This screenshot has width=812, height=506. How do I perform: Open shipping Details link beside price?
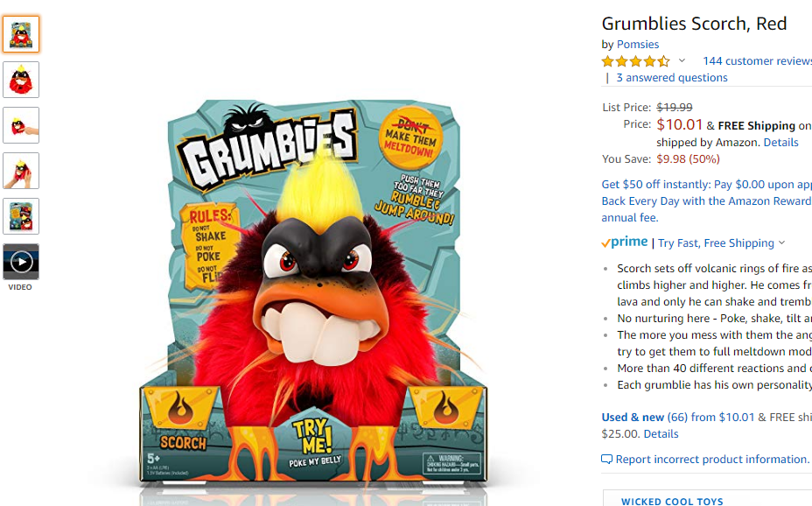pos(780,143)
